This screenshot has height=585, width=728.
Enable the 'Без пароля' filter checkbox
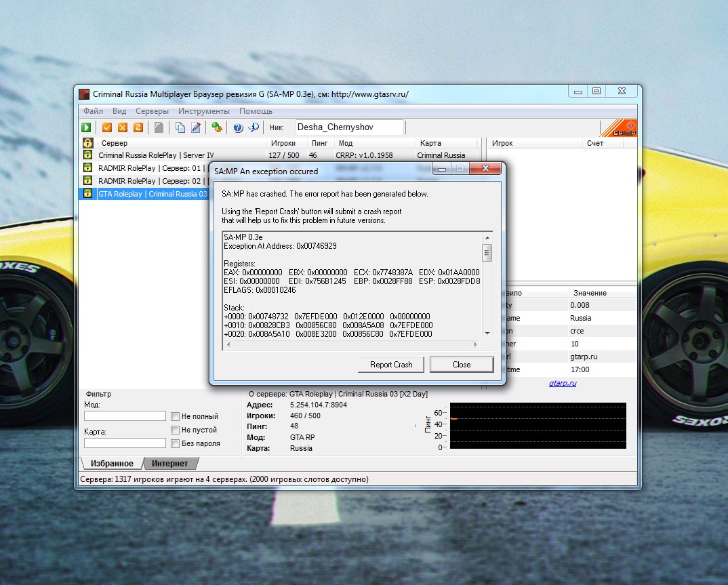pyautogui.click(x=175, y=443)
